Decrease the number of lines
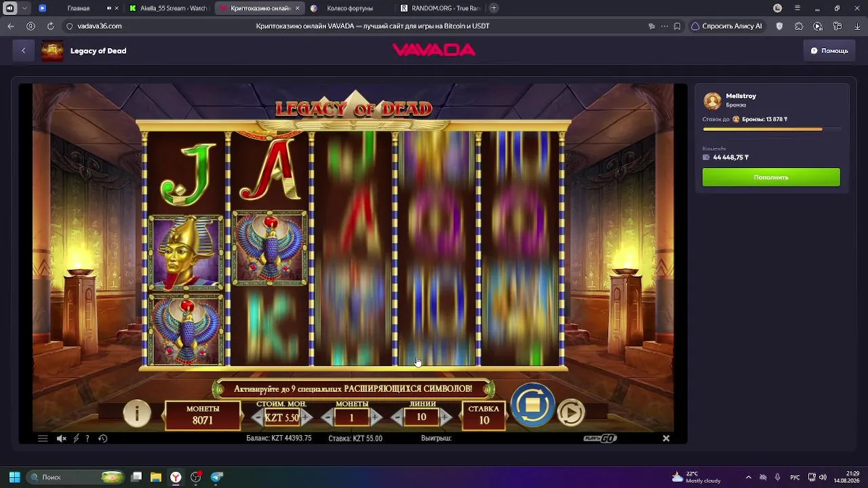Image resolution: width=868 pixels, height=488 pixels. [x=397, y=418]
